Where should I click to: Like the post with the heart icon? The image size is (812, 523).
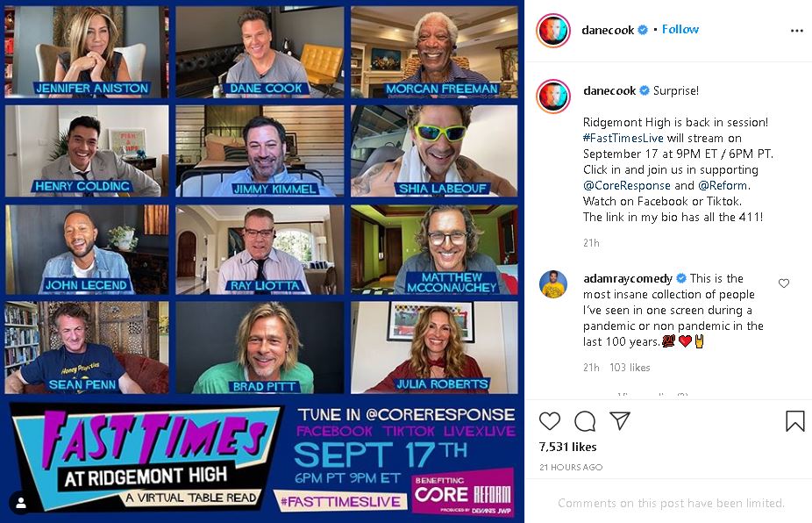[550, 421]
